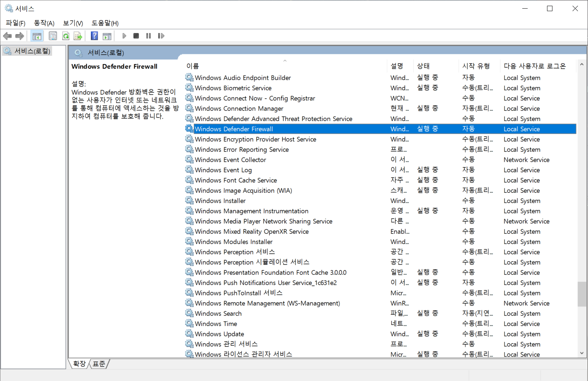Click gear icon of Windows Time

(189, 323)
